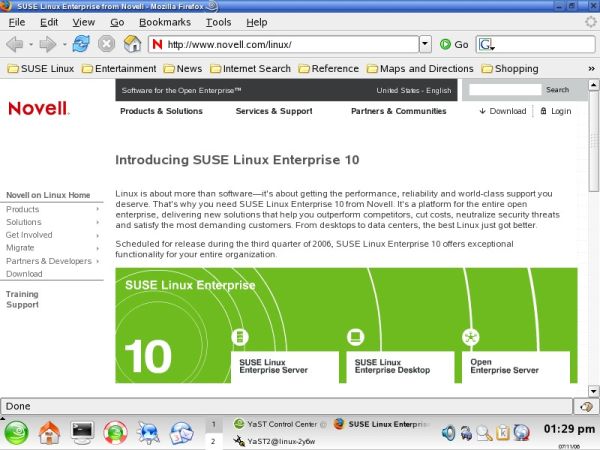600x450 pixels.
Task: Show more bookmarks with the chevron
Action: pyautogui.click(x=591, y=68)
